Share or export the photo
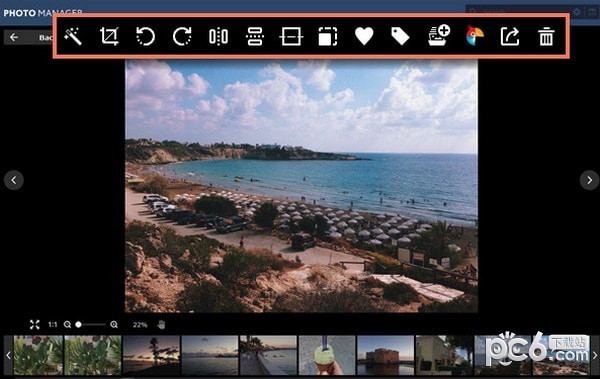Screen dimensions: 600x379 pos(510,36)
